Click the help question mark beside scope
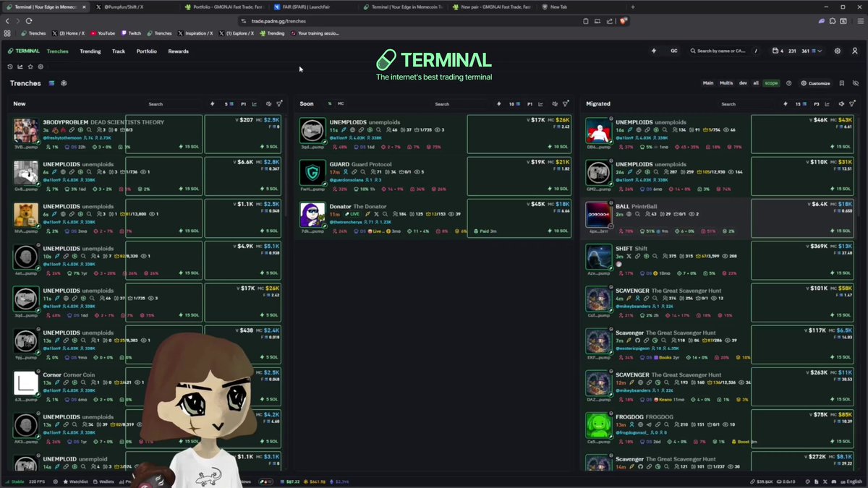Screen dimensions: 868x488 click(788, 83)
